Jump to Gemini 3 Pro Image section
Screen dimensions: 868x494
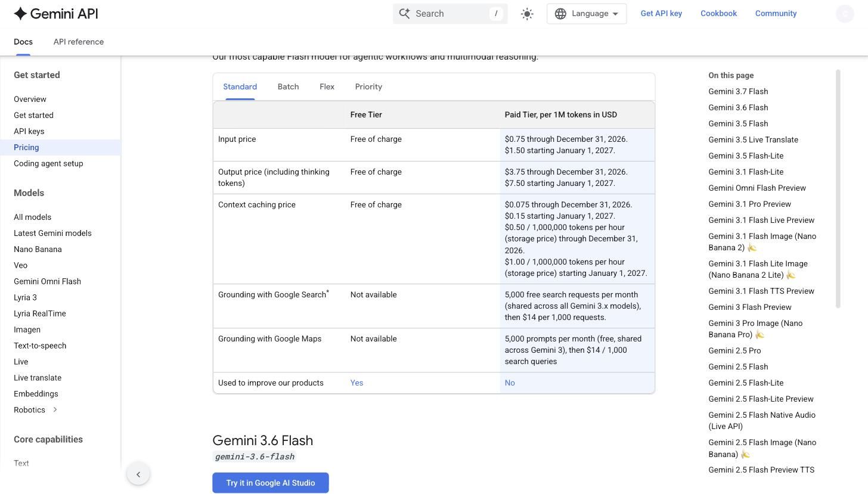click(x=755, y=329)
